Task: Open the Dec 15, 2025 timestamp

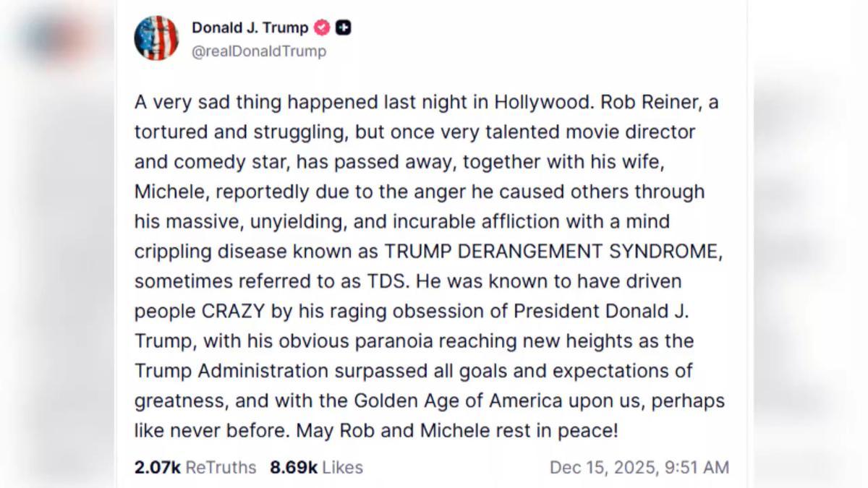Action: pos(602,468)
